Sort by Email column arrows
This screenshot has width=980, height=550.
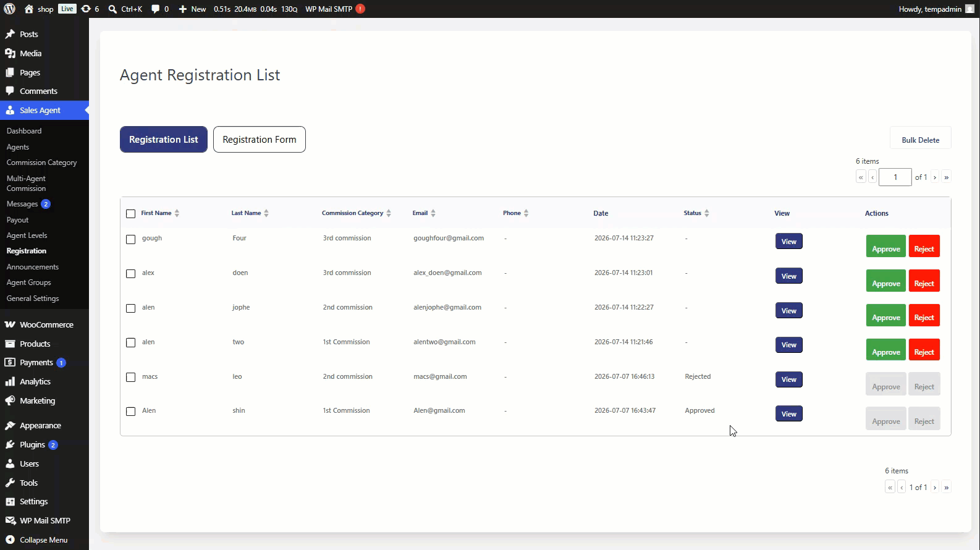pyautogui.click(x=433, y=213)
